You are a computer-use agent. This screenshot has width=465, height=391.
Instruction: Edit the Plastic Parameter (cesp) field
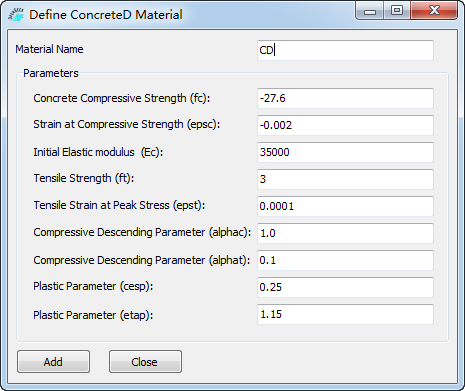pyautogui.click(x=345, y=287)
